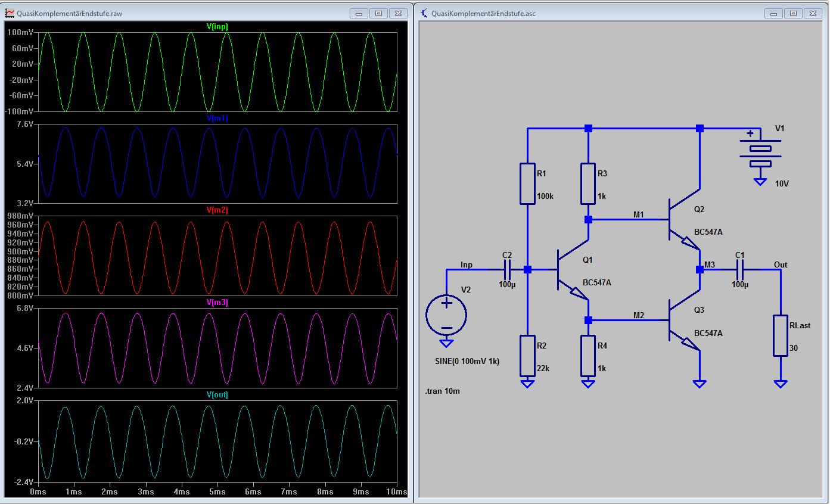The image size is (830, 504).
Task: Click the M1 net label
Action: [x=639, y=214]
